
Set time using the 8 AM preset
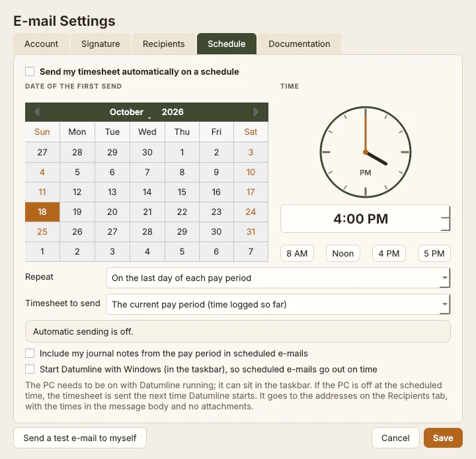[297, 253]
